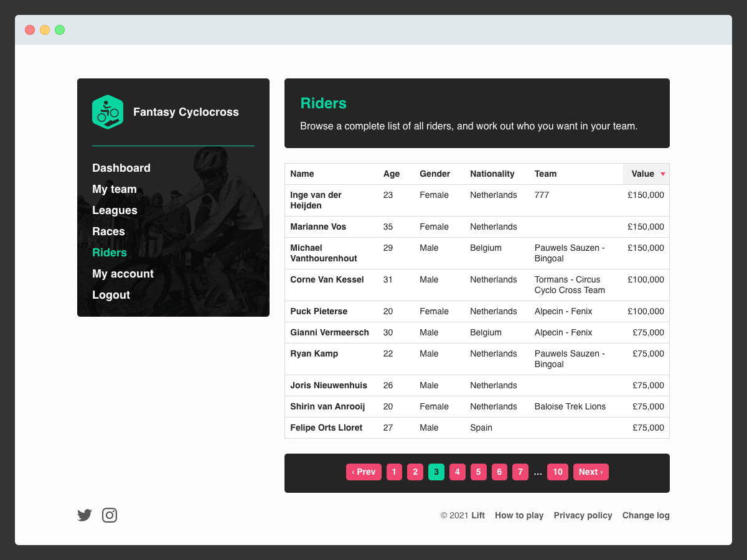The image size is (747, 560).
Task: Go to page 6 in pagination
Action: tap(499, 472)
